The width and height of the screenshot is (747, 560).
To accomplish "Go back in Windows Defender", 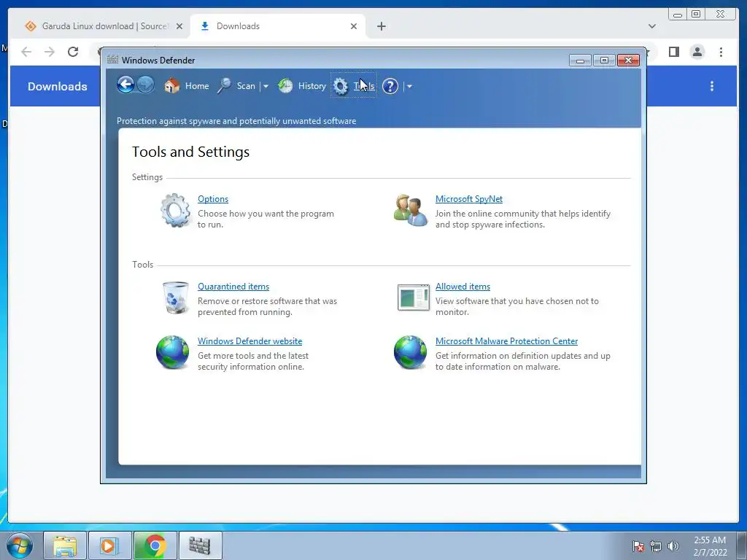I will coord(125,85).
